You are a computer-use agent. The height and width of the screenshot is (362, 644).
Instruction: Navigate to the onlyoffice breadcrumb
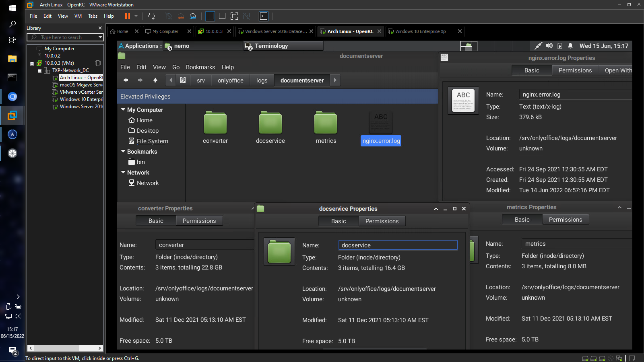coord(231,80)
